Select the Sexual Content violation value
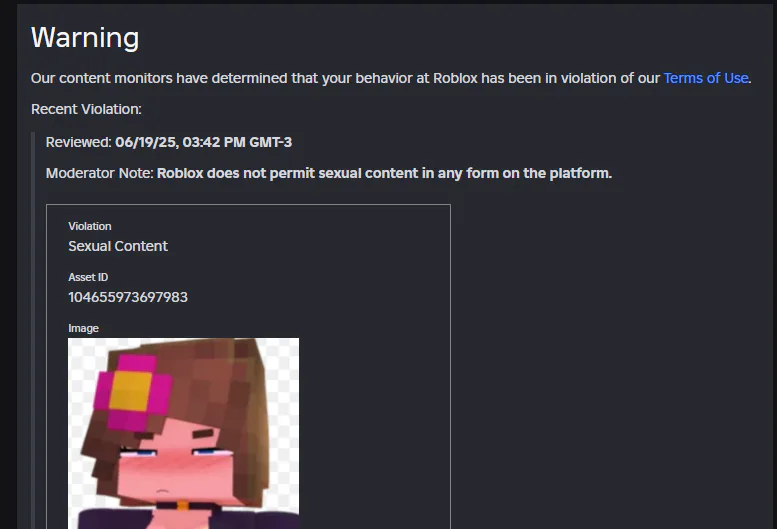 [x=118, y=246]
